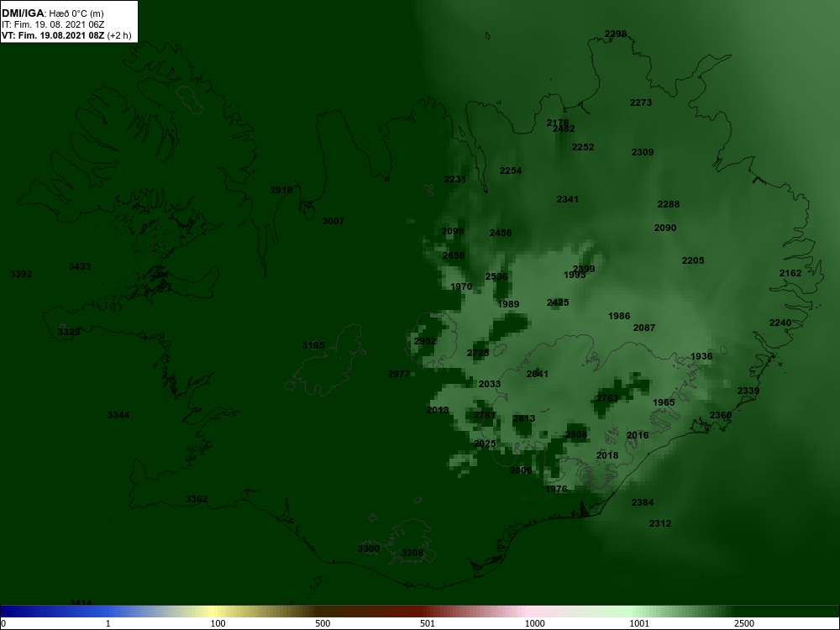Select the 2763 height label
The width and height of the screenshot is (840, 630).
tap(607, 398)
